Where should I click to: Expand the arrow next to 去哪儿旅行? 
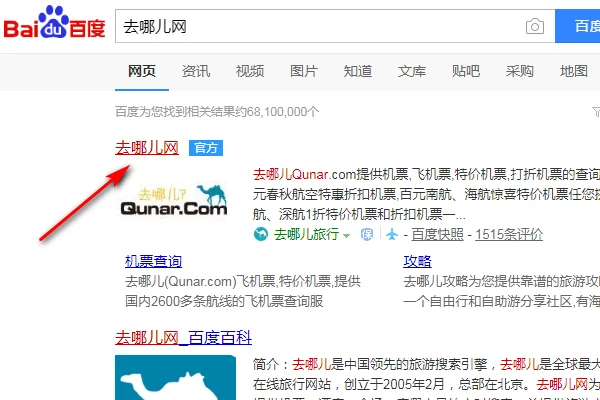click(x=346, y=235)
